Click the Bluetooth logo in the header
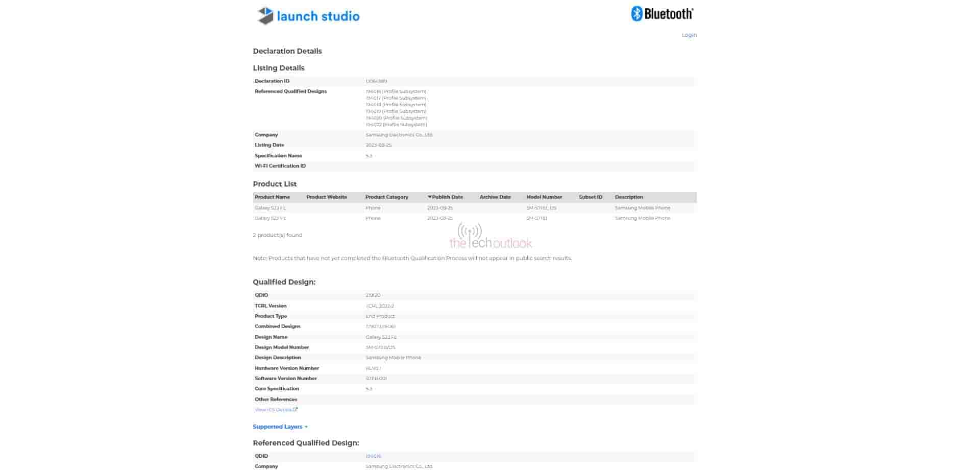 (636, 14)
